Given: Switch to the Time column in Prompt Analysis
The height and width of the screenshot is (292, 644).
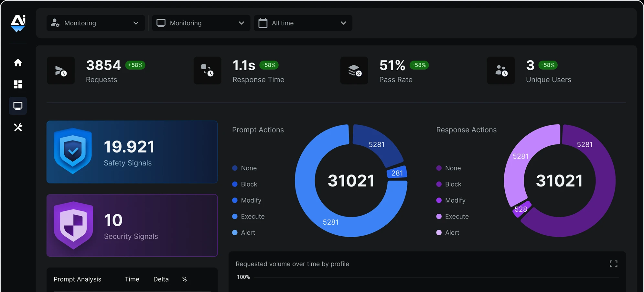Looking at the screenshot, I should coord(132,279).
